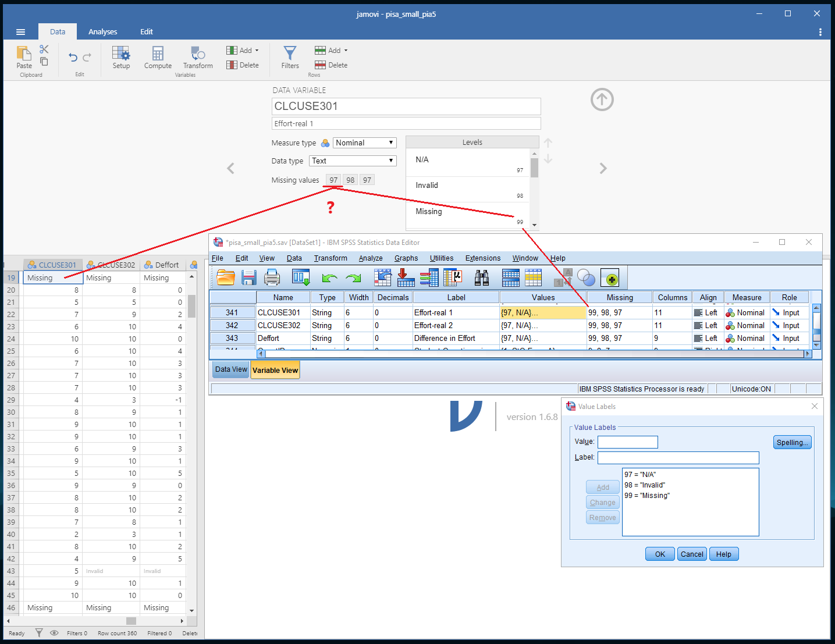The image size is (835, 644).
Task: Switch to the jamovi Analyses tab
Action: click(102, 31)
